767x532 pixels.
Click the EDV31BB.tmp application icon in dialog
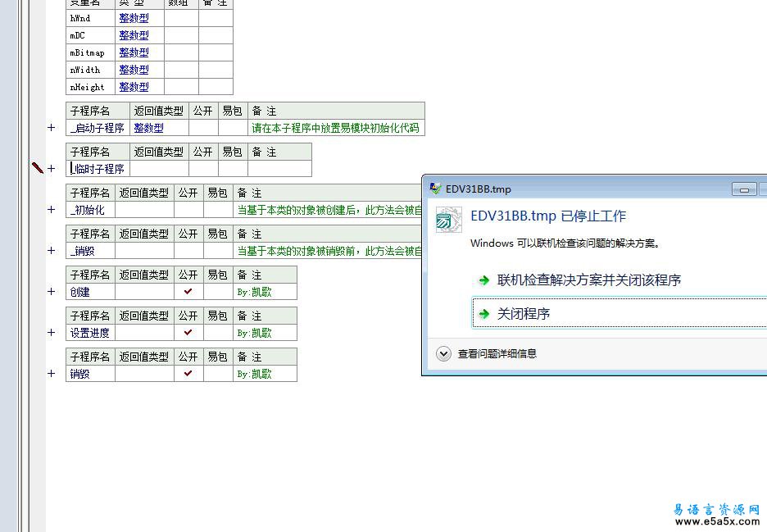coord(448,220)
